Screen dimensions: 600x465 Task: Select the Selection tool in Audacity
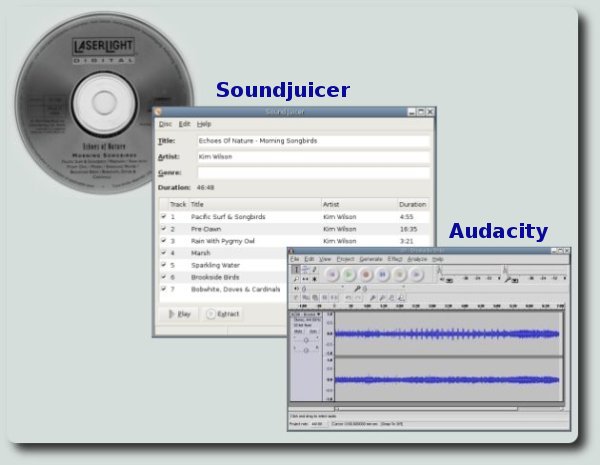[296, 269]
